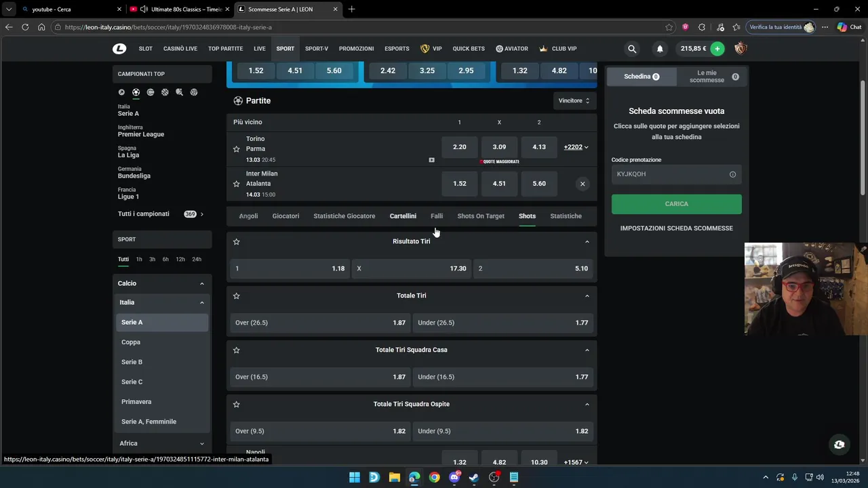
Task: Select the 3h time filter
Action: click(153, 259)
